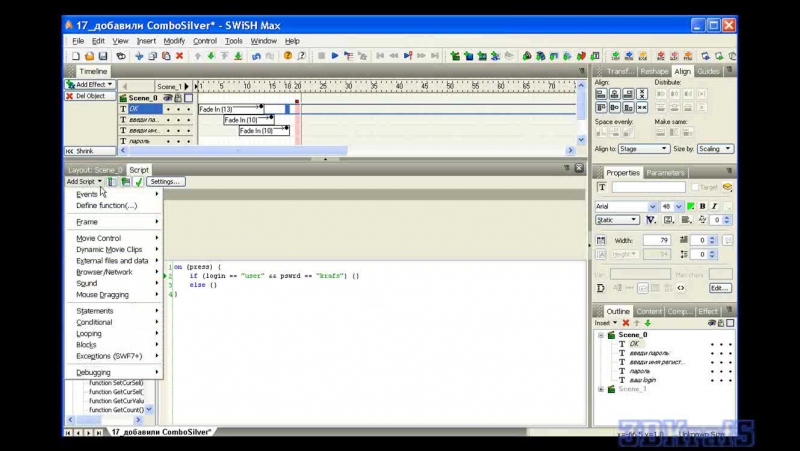Click the Width input field showing 79
The image size is (800, 451).
point(657,240)
